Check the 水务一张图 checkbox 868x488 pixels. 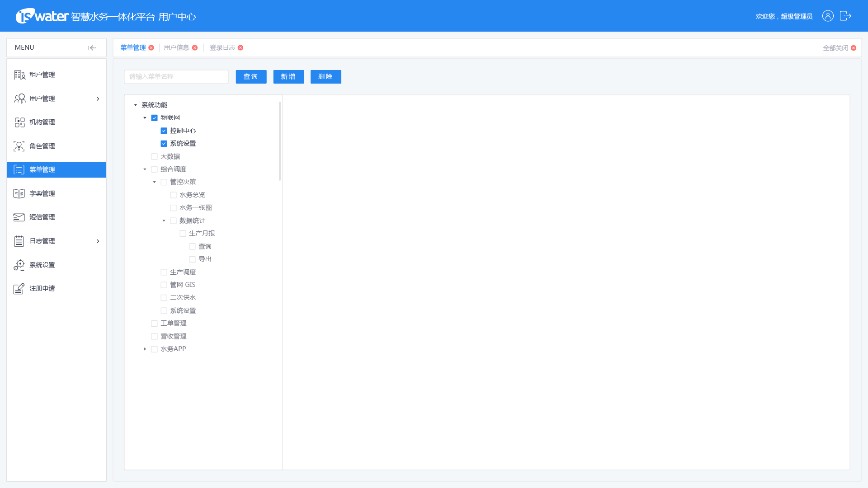click(x=173, y=208)
